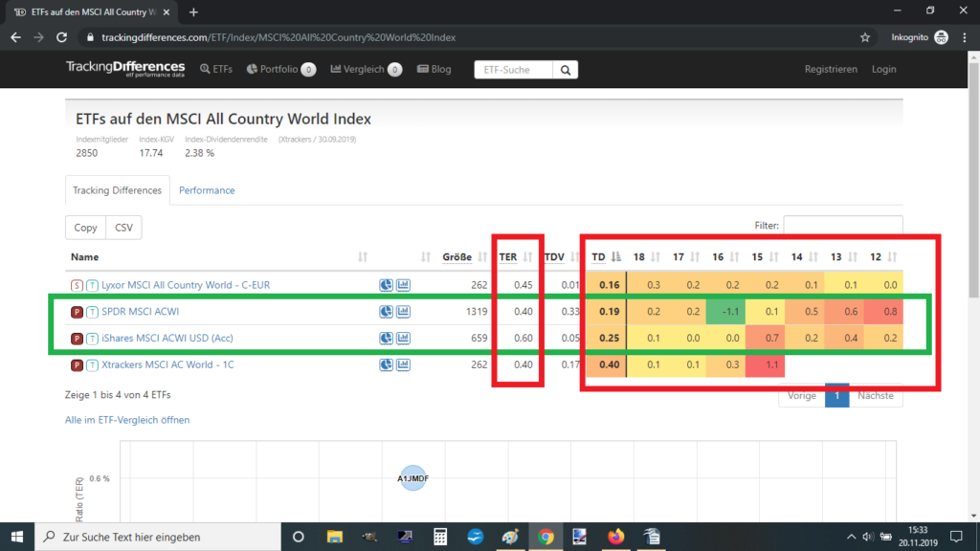Screen dimensions: 980x551
Task: Reload the page
Action: point(62,37)
